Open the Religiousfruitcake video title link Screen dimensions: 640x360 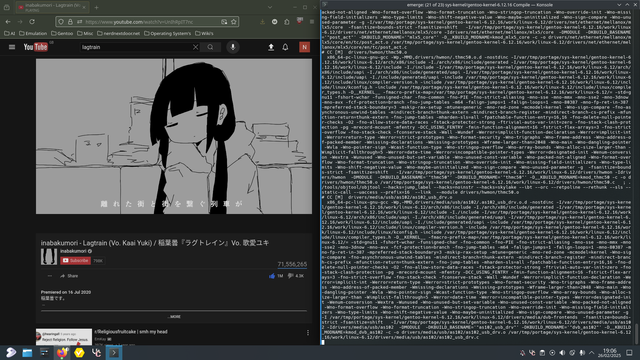coord(131,332)
